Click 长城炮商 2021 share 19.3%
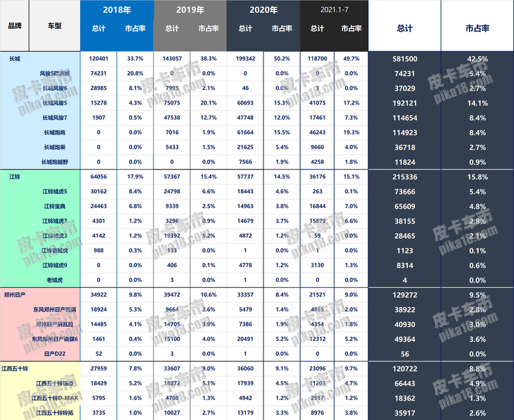Viewport: 514px width, 420px height. 351,132
